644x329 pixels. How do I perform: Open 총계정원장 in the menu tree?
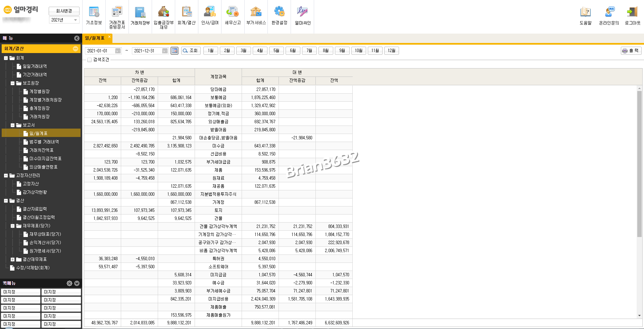pos(40,108)
